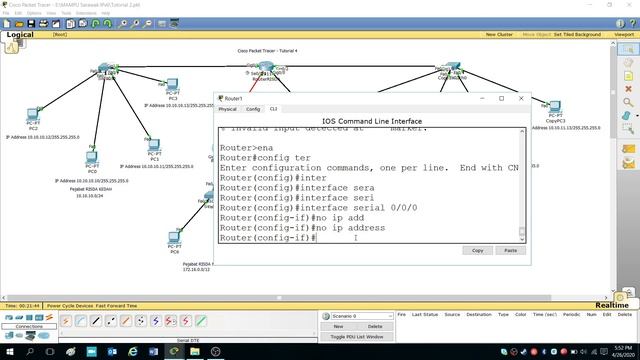This screenshot has height=360, width=640.
Task: Click Copy button in Router1 CLI
Action: (x=478, y=250)
